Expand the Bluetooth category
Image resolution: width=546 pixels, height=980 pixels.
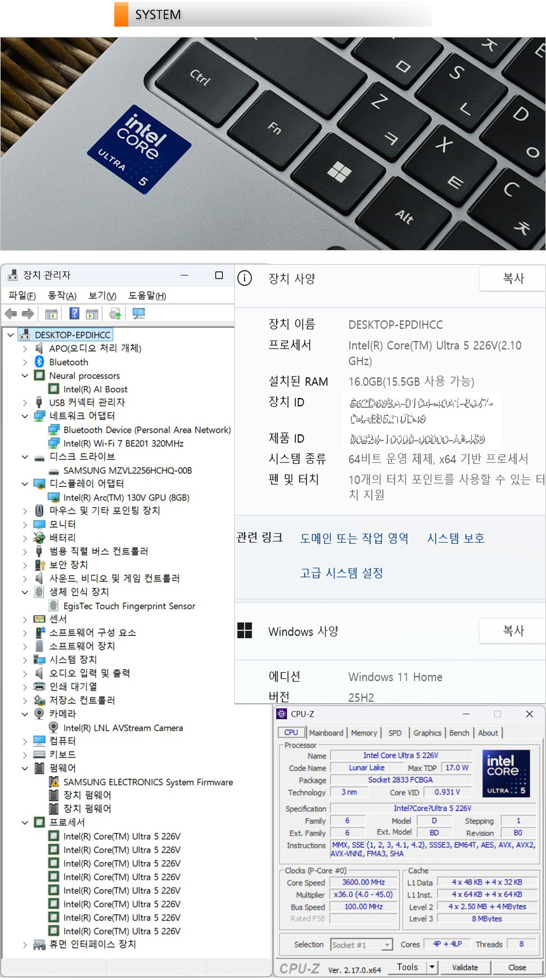(25, 362)
